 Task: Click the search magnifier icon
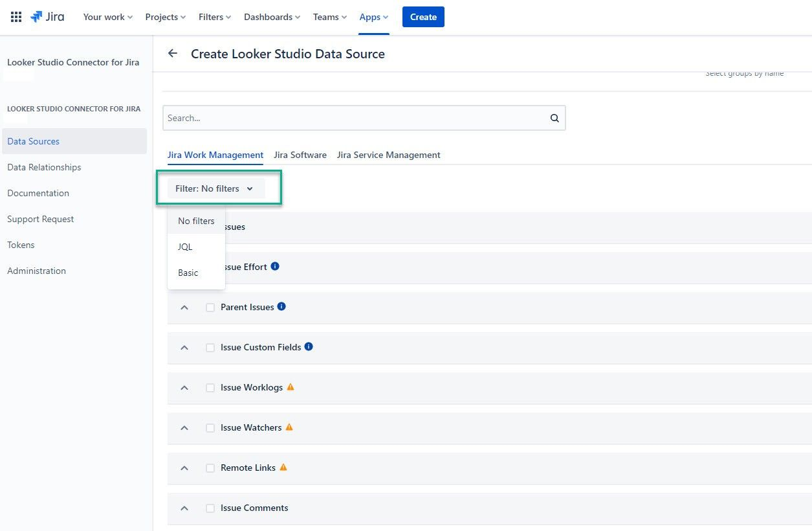pyautogui.click(x=554, y=118)
